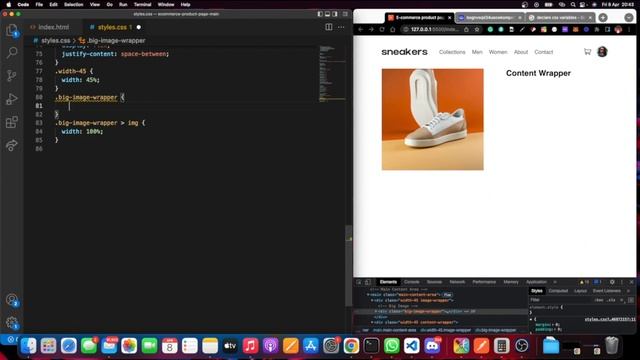Bookmark this page with the star icon
The height and width of the screenshot is (360, 640).
coord(477,29)
